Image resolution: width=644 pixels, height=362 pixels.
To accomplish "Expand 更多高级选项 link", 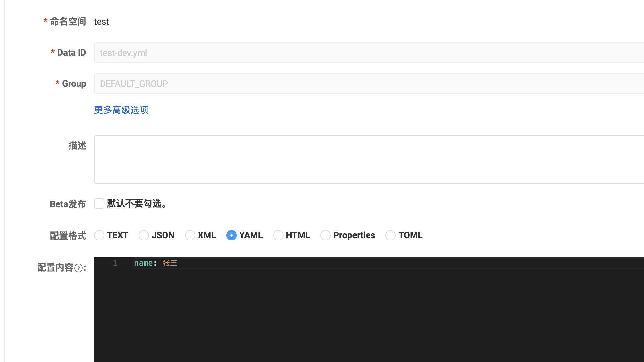I will 121,110.
